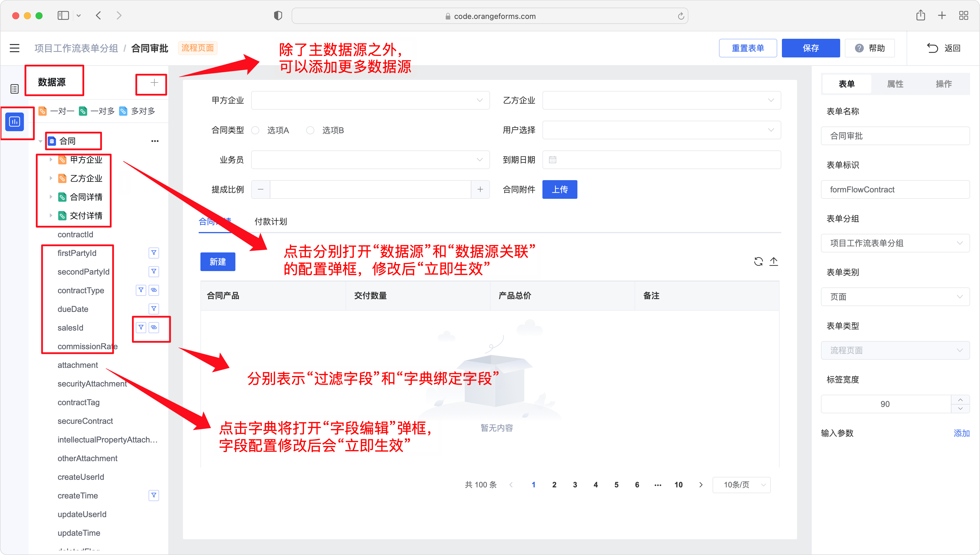Switch to the 付款计划 tab

tap(270, 222)
